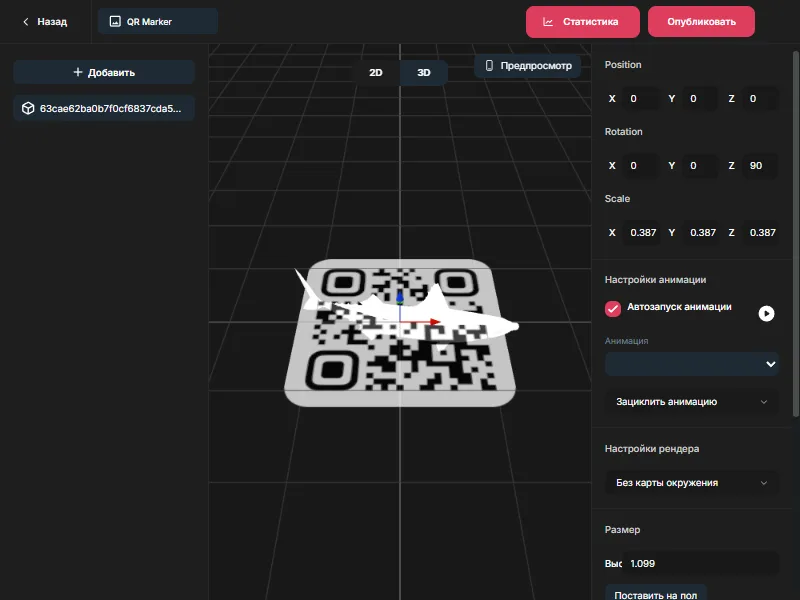Open the Зациклить анимацию dropdown
800x600 pixels.
pyautogui.click(x=692, y=402)
